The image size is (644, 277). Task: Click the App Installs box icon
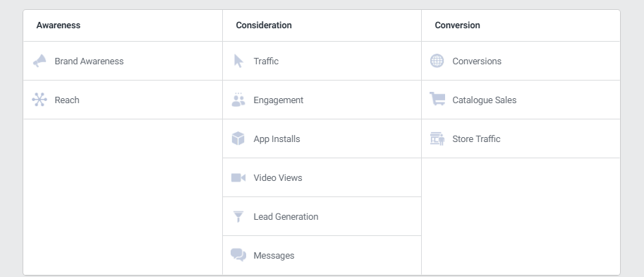(238, 138)
